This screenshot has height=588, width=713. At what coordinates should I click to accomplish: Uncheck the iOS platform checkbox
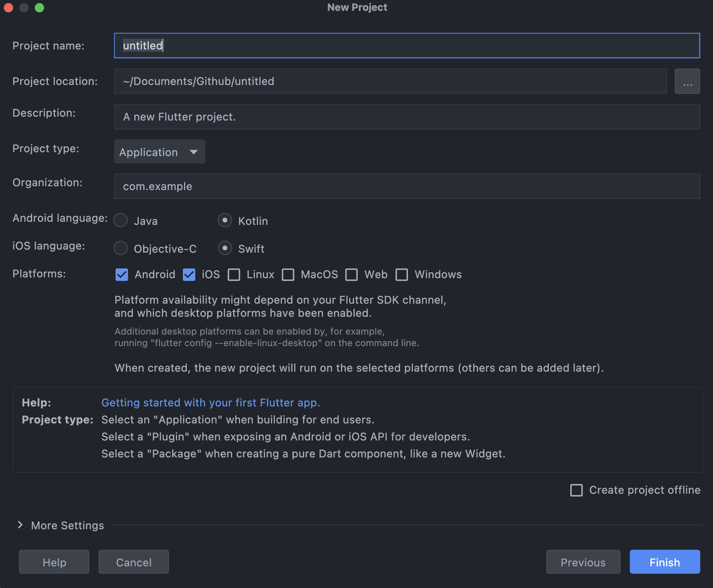189,275
